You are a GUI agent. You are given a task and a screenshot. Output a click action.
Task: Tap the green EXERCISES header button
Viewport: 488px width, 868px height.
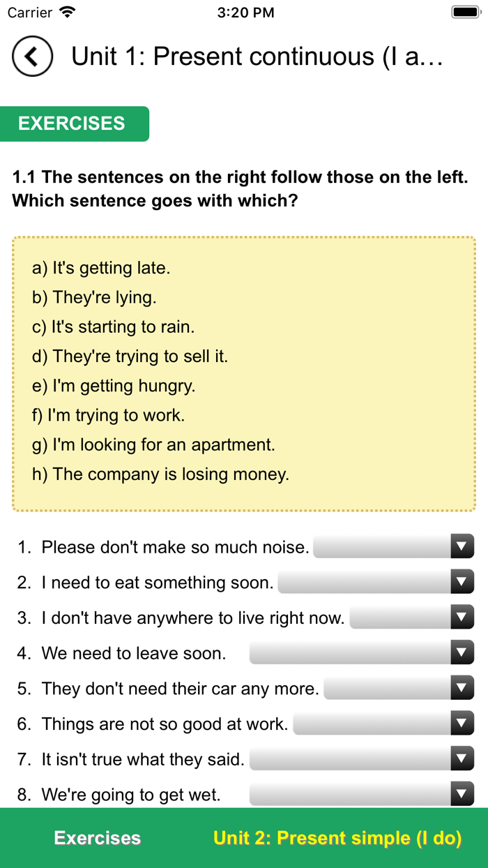coord(74,124)
